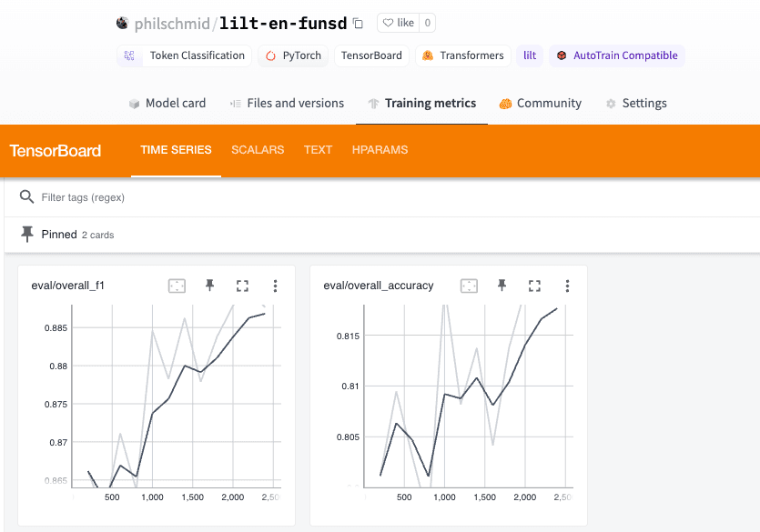
Task: Select lilt tag
Action: pyautogui.click(x=530, y=55)
